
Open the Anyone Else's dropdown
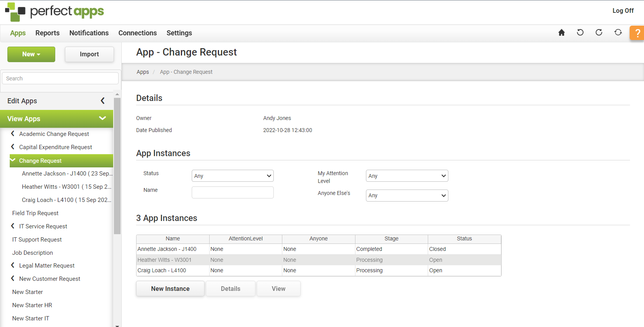407,195
